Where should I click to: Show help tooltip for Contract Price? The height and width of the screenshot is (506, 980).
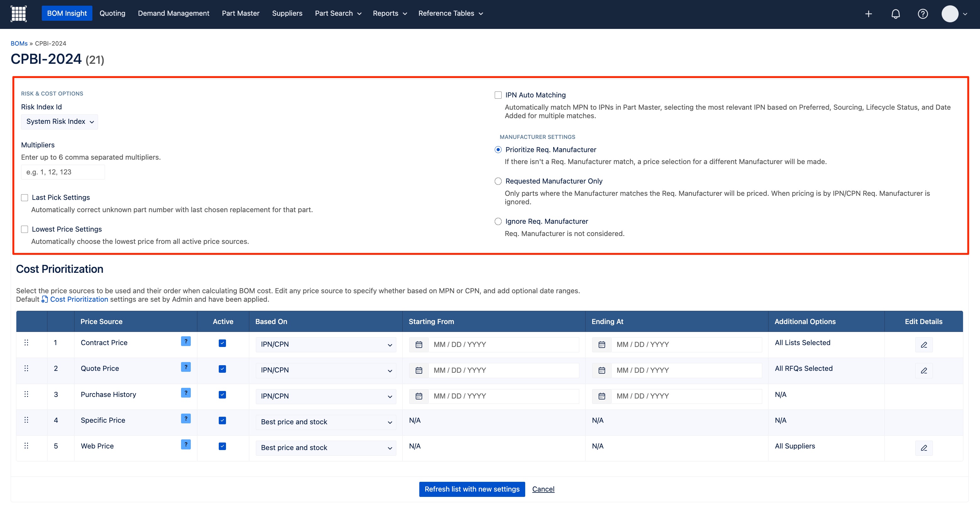(x=186, y=341)
